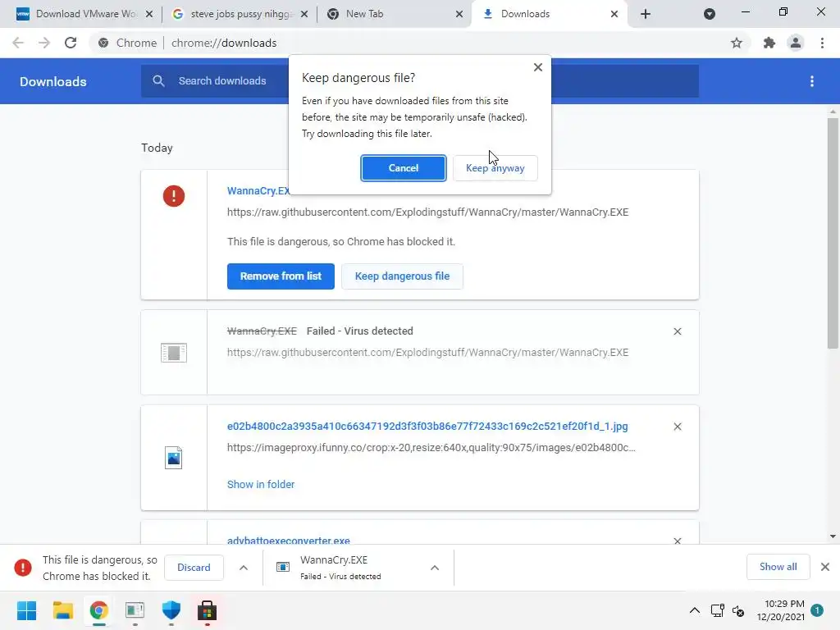Show hidden system tray icons

click(694, 610)
